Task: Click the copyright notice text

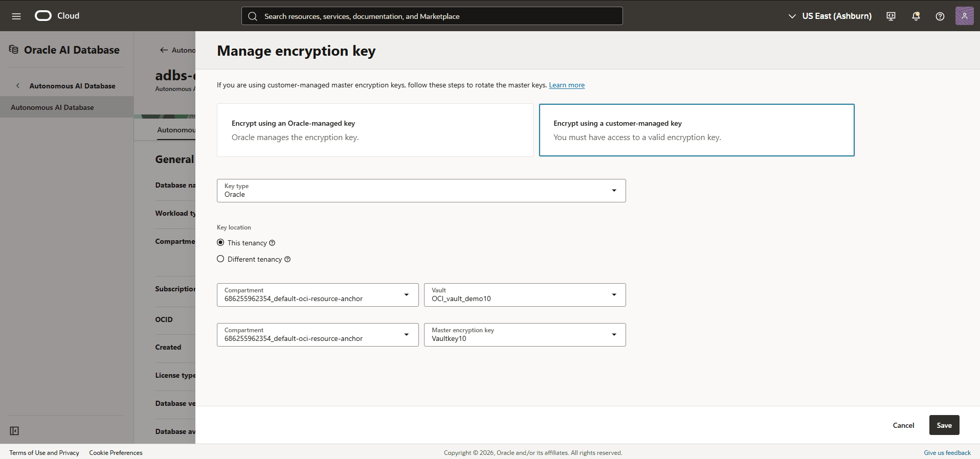Action: click(x=533, y=453)
